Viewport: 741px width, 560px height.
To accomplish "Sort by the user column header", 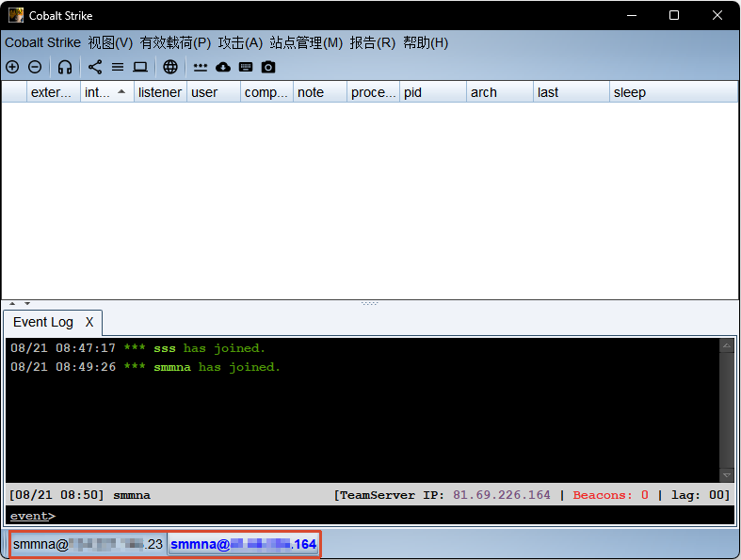I will (x=214, y=92).
